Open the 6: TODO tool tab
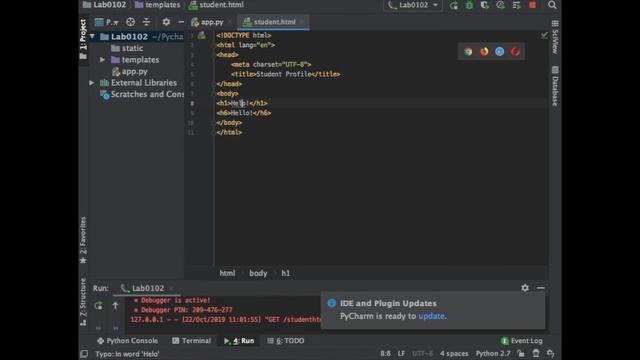The height and width of the screenshot is (360, 640). point(286,340)
